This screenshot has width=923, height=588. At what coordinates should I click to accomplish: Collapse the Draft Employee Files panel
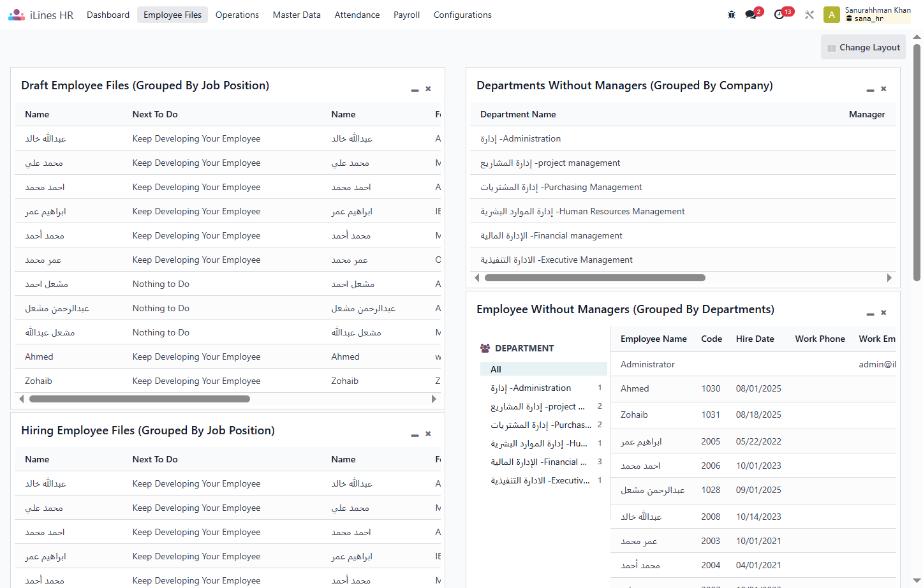click(415, 90)
